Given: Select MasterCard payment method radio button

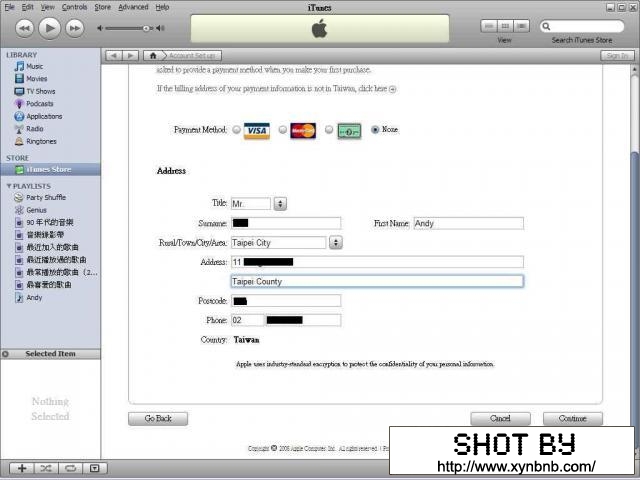Looking at the screenshot, I should pos(282,130).
